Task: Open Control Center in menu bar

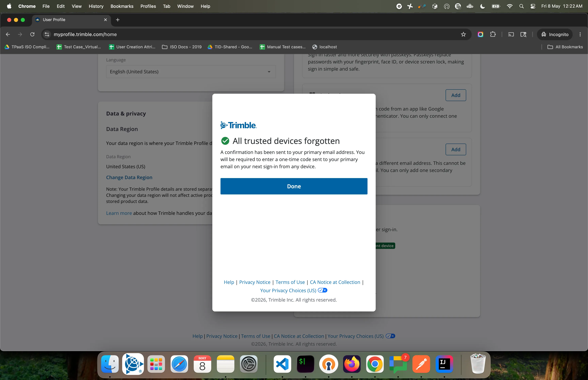Action: (x=533, y=6)
